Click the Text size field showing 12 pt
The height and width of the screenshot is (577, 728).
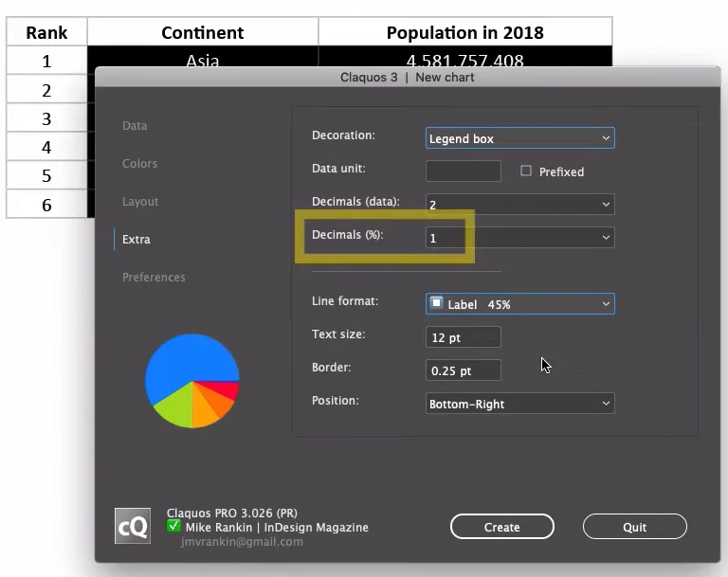(464, 337)
